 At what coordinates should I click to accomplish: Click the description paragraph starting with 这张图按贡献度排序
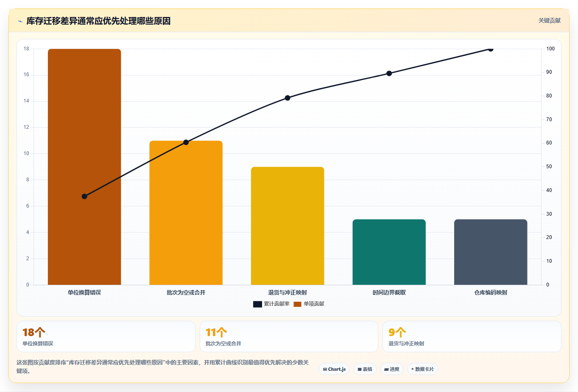click(x=162, y=367)
